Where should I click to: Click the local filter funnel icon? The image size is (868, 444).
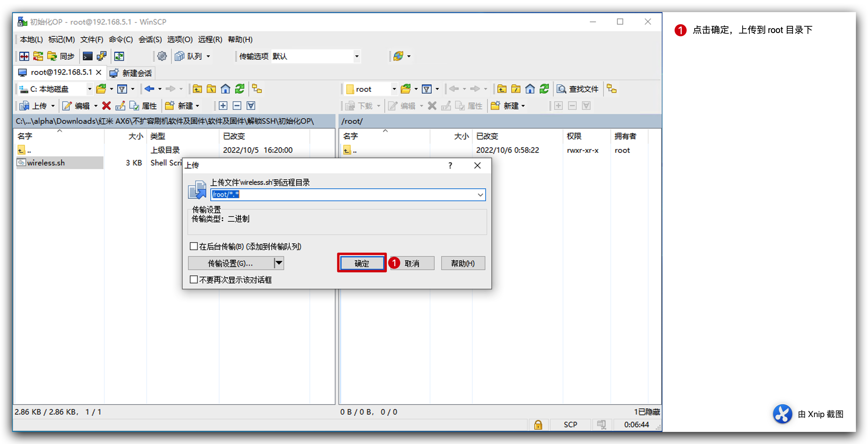[122, 89]
